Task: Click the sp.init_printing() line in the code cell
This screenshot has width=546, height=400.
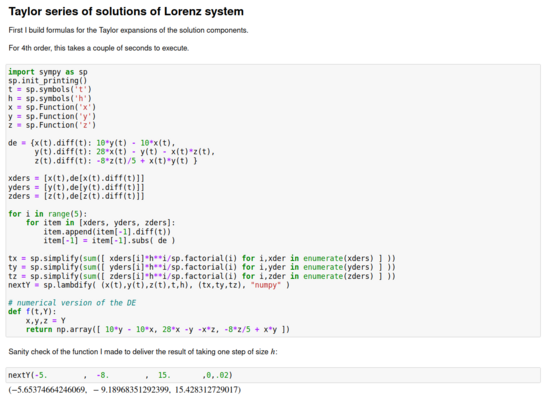Action: pos(48,80)
